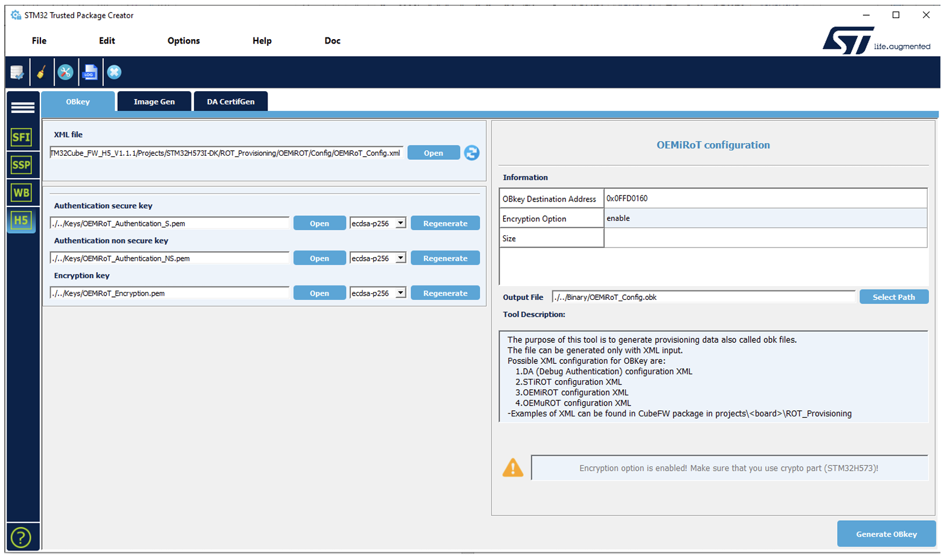Select the SFI panel icon
This screenshot has height=560, width=941.
(x=22, y=137)
